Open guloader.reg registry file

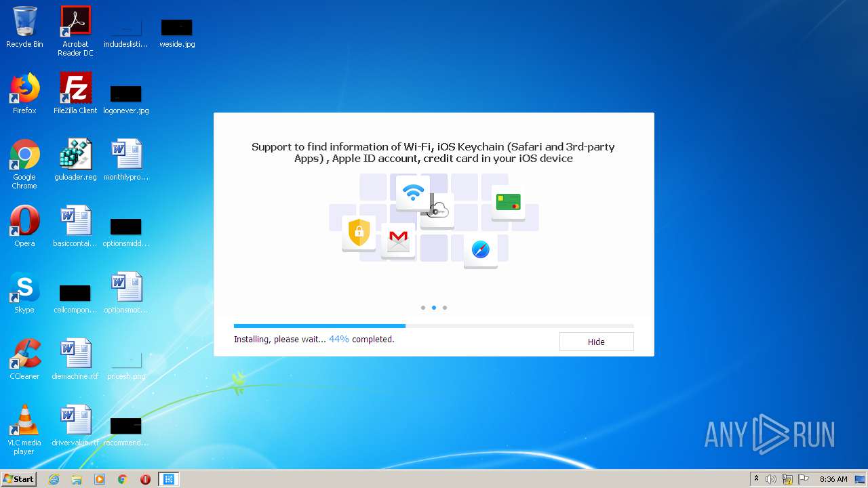coord(75,160)
